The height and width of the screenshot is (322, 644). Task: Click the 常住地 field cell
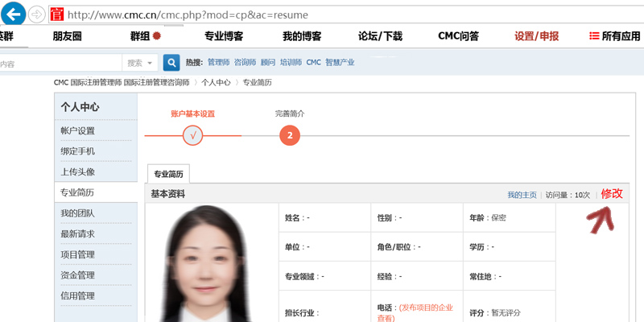coord(510,276)
